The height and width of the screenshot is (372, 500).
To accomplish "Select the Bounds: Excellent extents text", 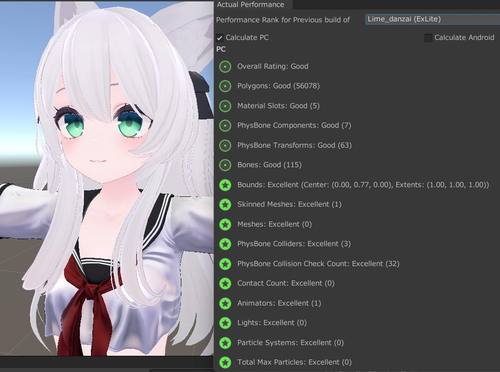I will tap(363, 185).
